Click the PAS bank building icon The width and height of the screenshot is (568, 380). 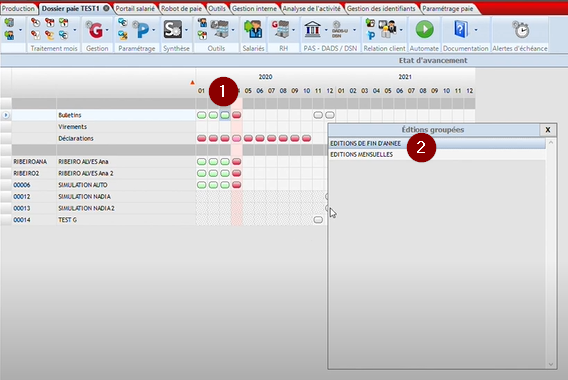pyautogui.click(x=312, y=29)
